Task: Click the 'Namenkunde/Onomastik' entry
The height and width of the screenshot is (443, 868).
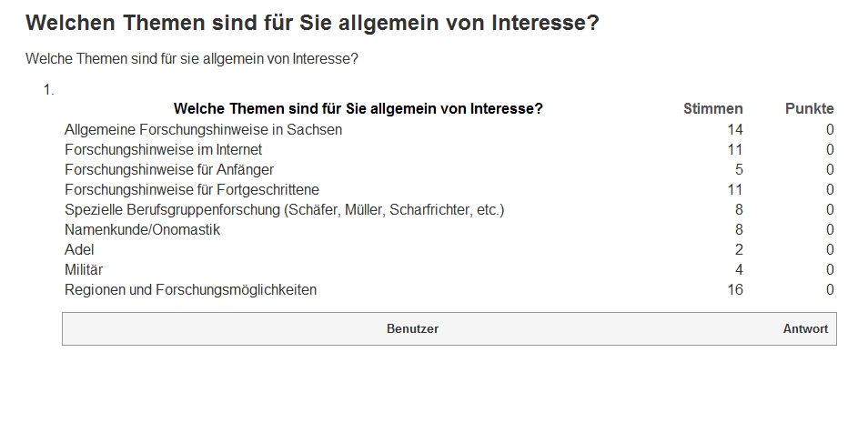Action: coord(142,229)
